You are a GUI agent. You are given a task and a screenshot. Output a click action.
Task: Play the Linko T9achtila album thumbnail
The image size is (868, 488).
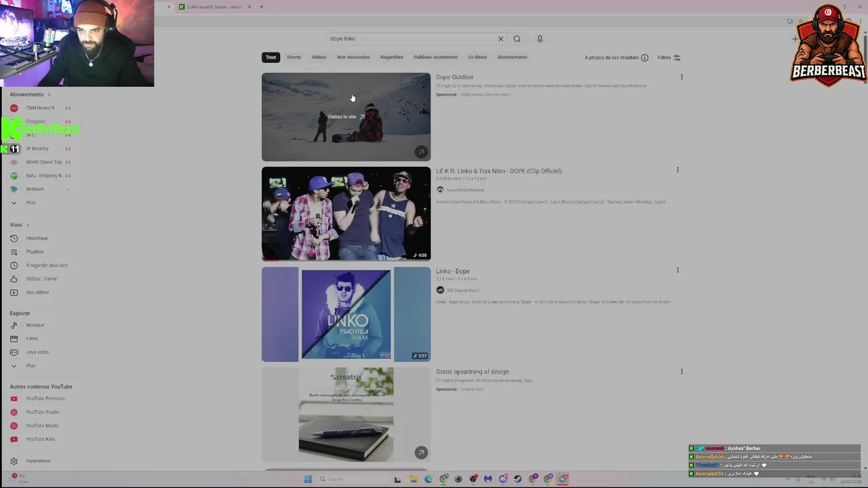(x=346, y=314)
